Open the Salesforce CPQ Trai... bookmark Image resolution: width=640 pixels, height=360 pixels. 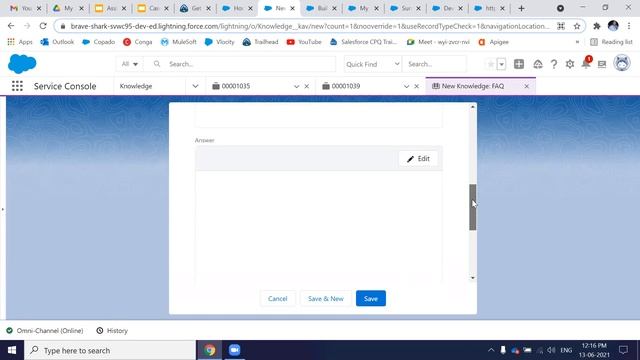364,42
